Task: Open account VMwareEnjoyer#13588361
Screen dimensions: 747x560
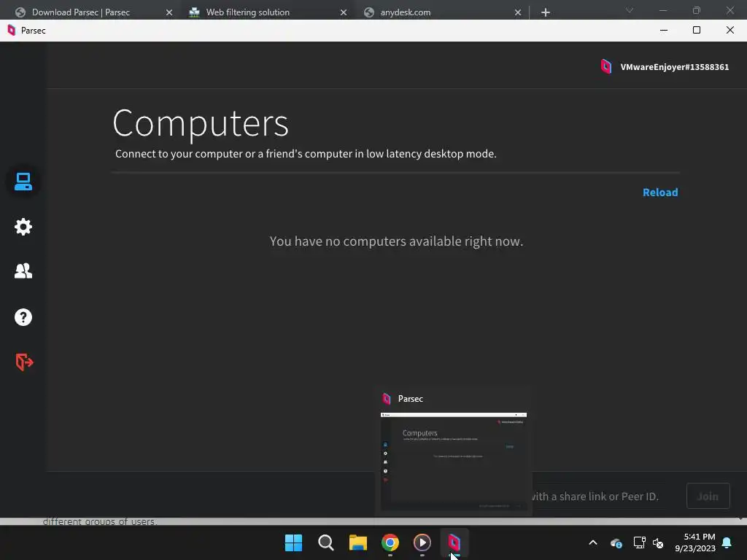Action: 674,67
